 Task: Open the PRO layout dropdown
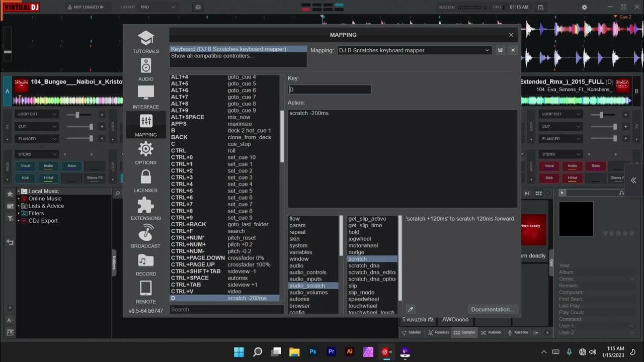[158, 7]
